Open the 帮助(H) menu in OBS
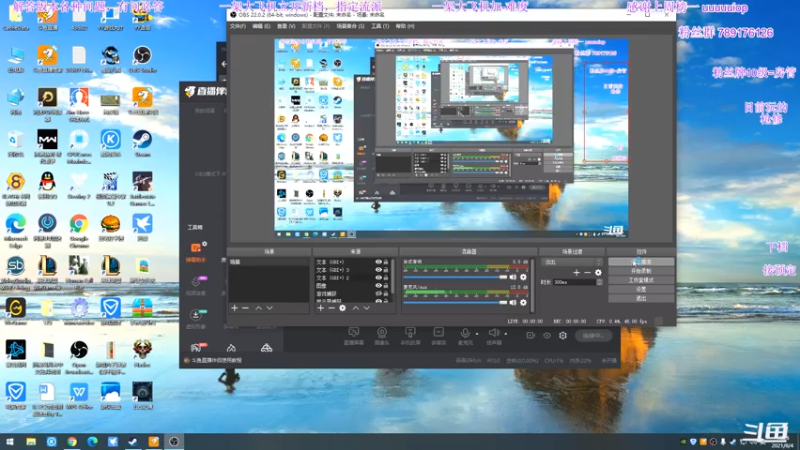The width and height of the screenshot is (800, 450). pyautogui.click(x=405, y=26)
